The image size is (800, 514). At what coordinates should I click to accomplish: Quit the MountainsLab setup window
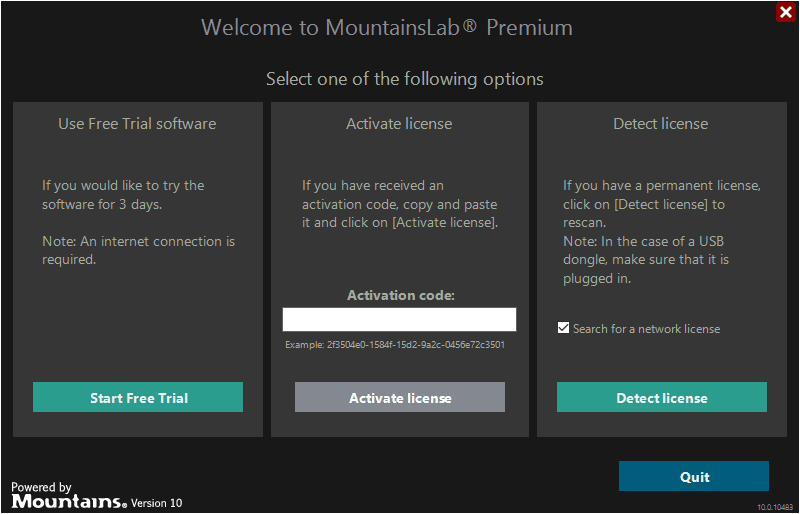point(693,476)
